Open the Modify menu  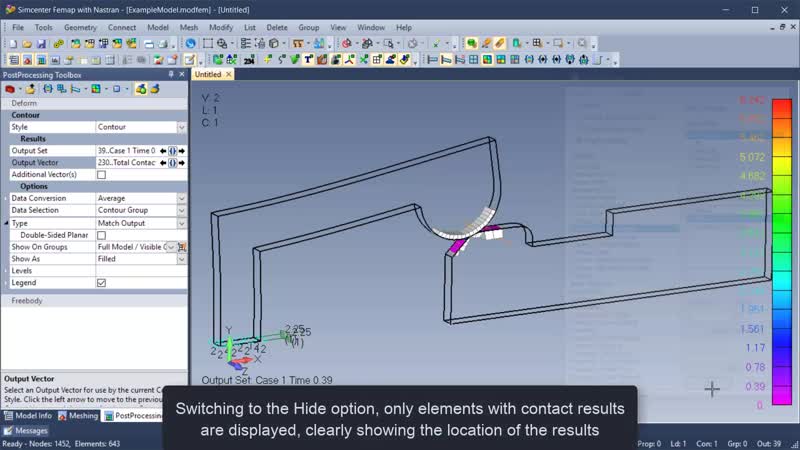coord(221,28)
